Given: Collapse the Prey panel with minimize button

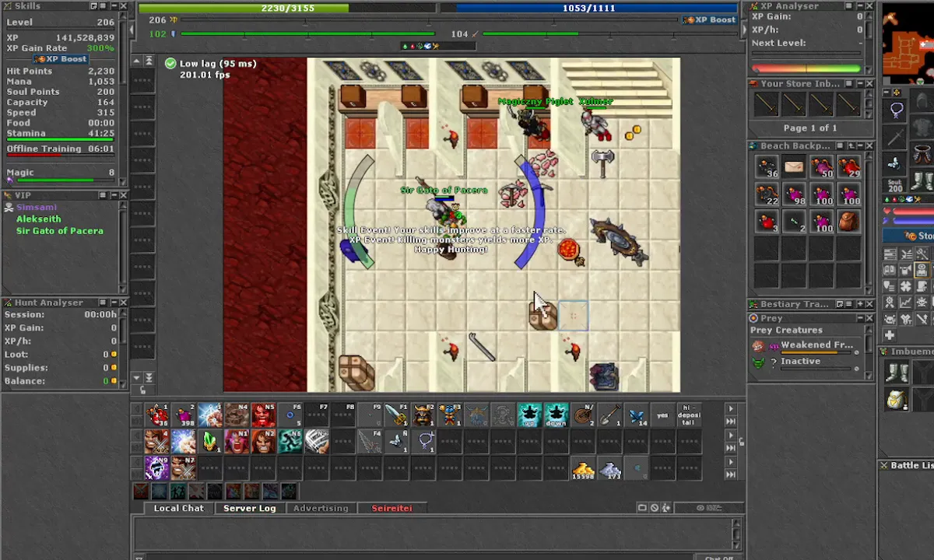Looking at the screenshot, I should pos(859,318).
